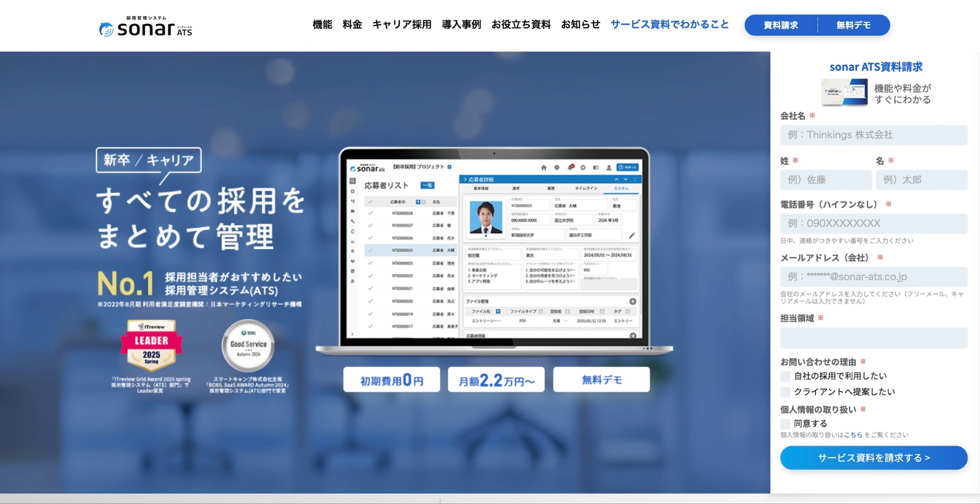Image resolution: width=980 pixels, height=504 pixels.
Task: Click the settings gear icon in laptop screen
Action: 583,167
